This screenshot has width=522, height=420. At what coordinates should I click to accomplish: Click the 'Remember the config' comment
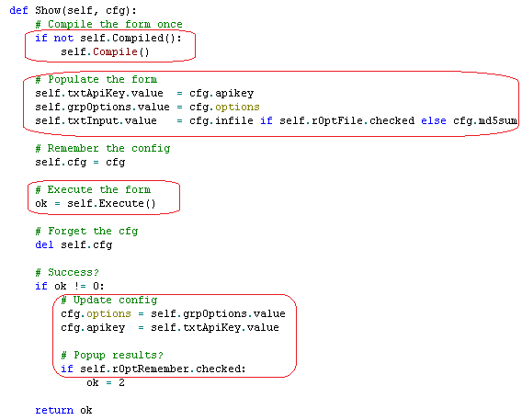pos(103,149)
